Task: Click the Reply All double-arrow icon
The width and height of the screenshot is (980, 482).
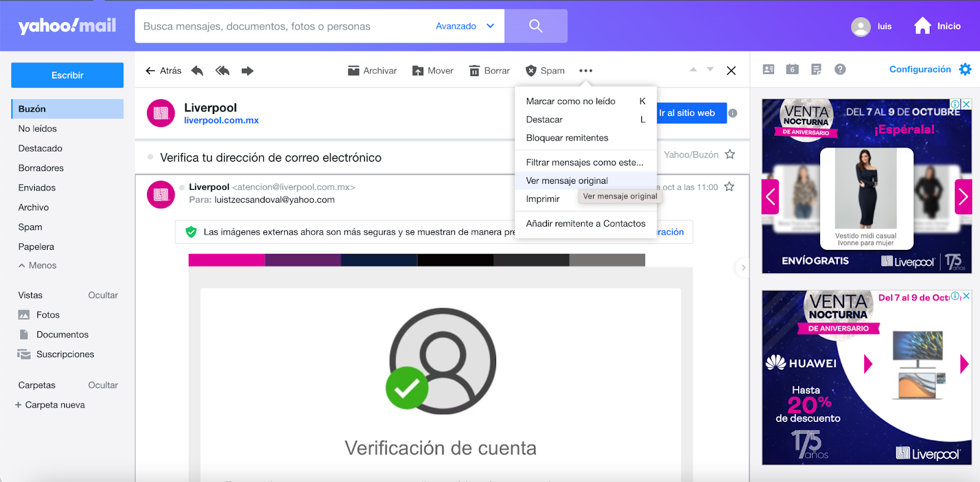Action: 222,71
